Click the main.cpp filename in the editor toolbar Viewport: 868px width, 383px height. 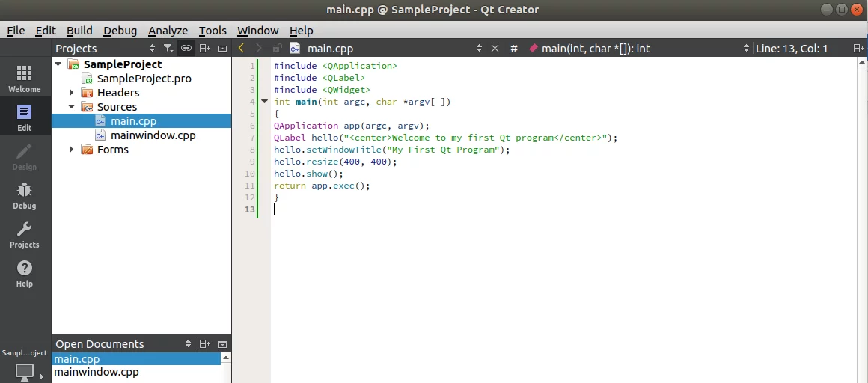point(330,49)
